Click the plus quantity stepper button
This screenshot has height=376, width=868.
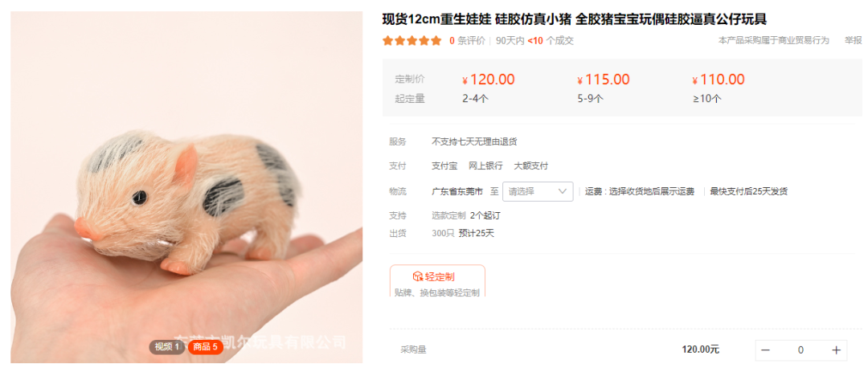point(836,350)
